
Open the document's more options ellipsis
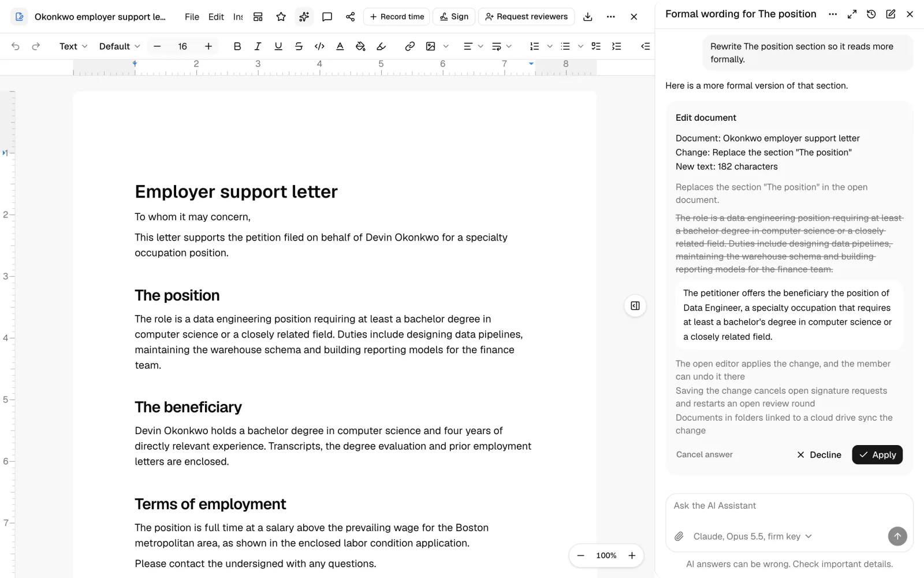pyautogui.click(x=611, y=17)
